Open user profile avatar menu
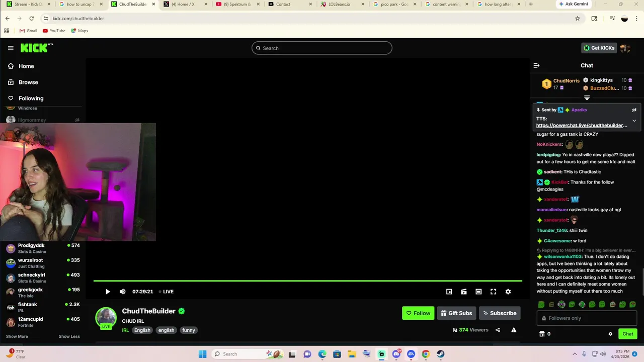Viewport: 644px width, 362px height. pos(625,48)
